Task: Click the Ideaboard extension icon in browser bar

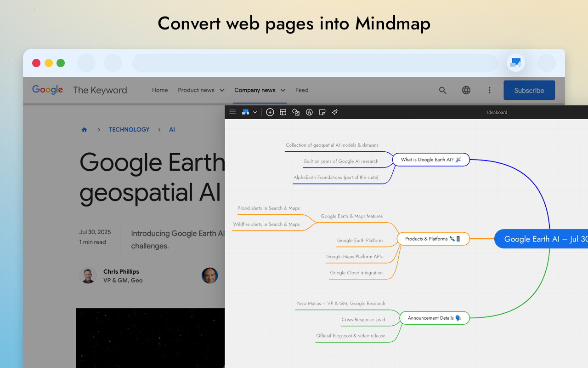Action: pyautogui.click(x=516, y=63)
